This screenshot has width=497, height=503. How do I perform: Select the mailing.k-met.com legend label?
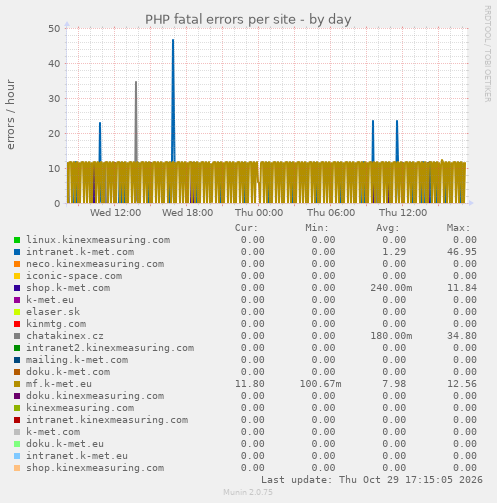77,360
